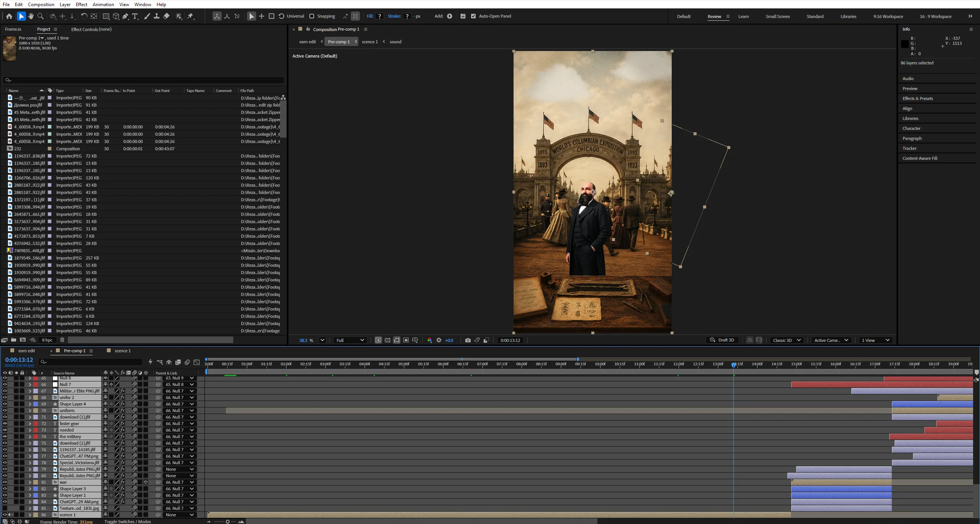The height and width of the screenshot is (524, 980).
Task: Open the Active Camera view dropdown
Action: click(831, 340)
